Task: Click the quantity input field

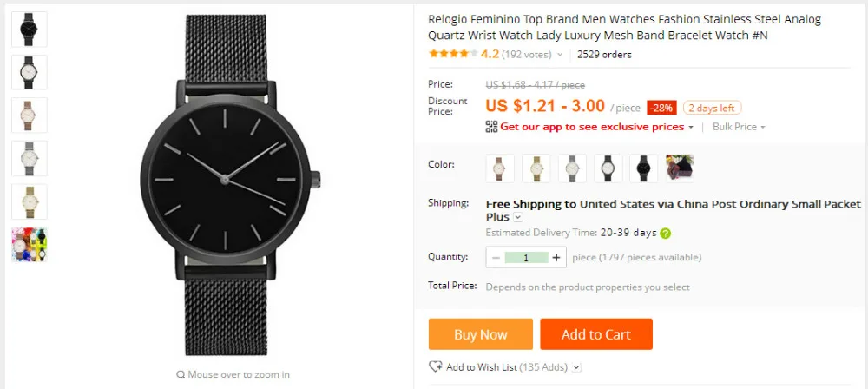Action: coord(526,258)
